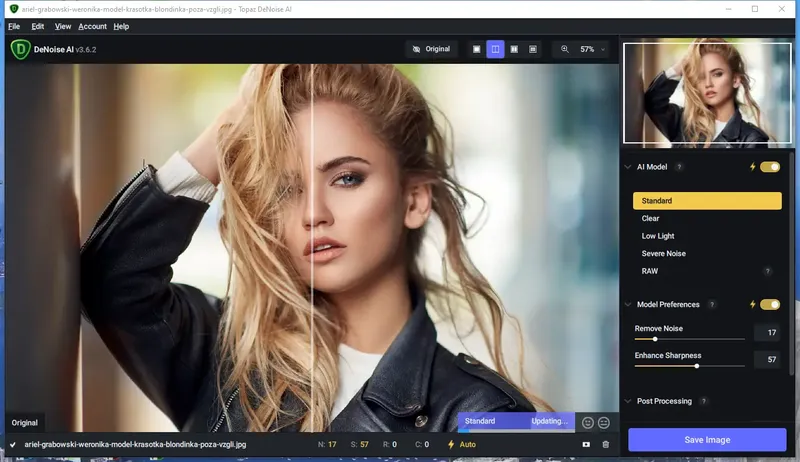Click the zoom magnifier icon

pos(565,49)
